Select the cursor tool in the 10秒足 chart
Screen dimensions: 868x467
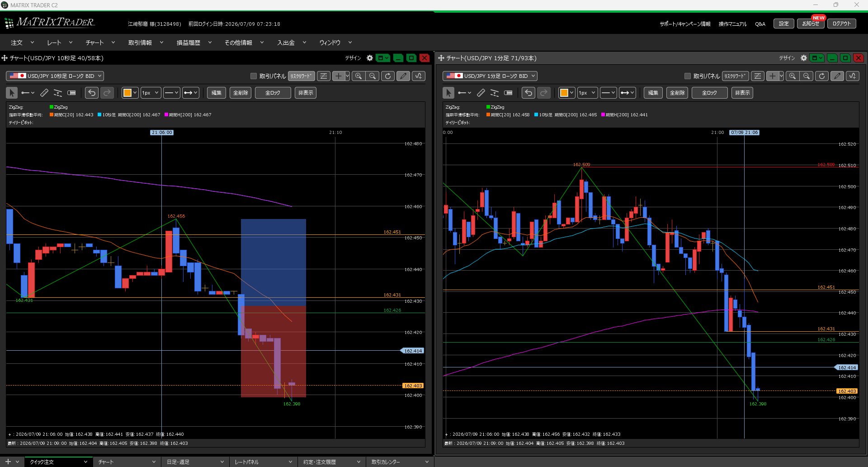(x=12, y=93)
